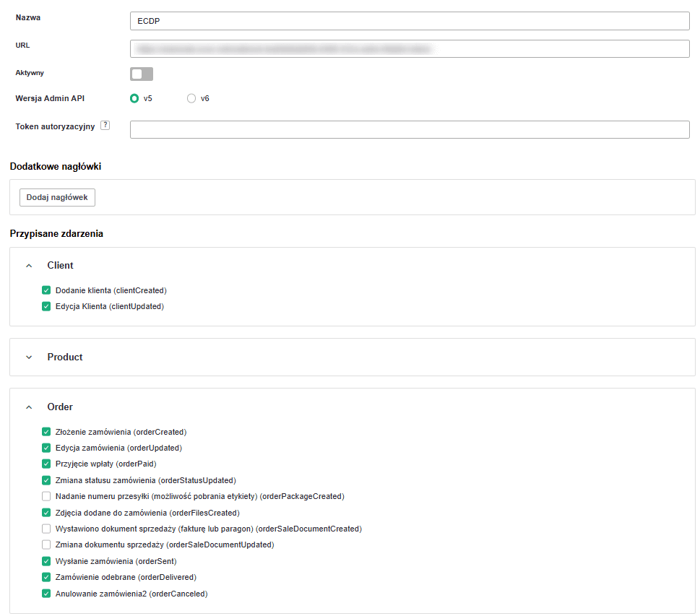The width and height of the screenshot is (700, 616).
Task: Uncheck Złożenie zamówienia (orderCreated)
Action: [46, 432]
